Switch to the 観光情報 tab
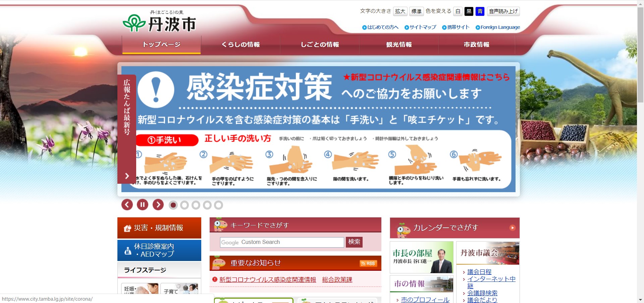 tap(399, 44)
